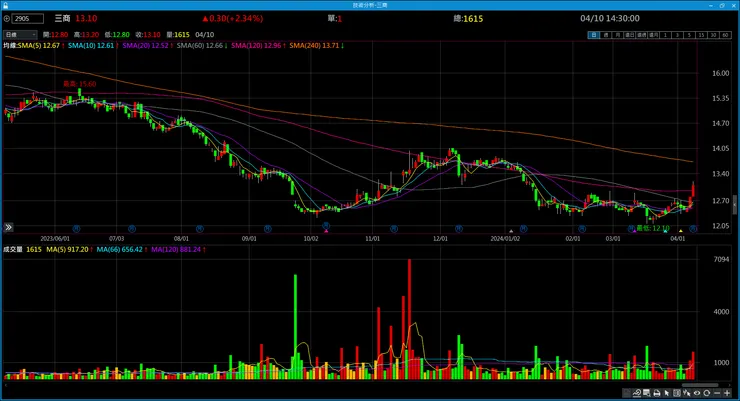Click the ▲0.30(+2.34%) price change text
Viewport: 740px width, 401px height.
point(233,18)
